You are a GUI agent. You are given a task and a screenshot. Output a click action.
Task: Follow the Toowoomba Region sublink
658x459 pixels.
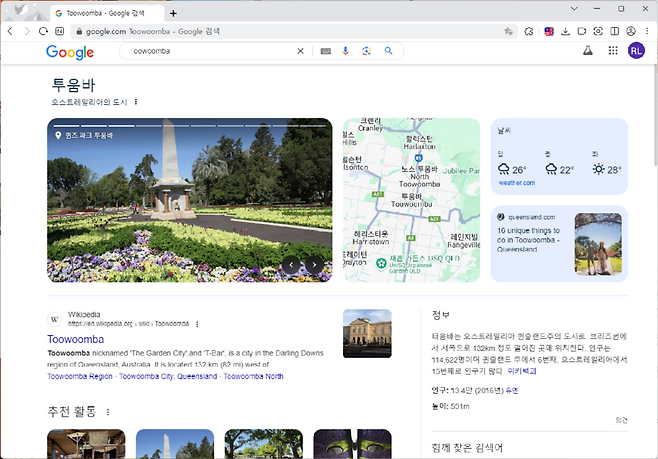(80, 377)
